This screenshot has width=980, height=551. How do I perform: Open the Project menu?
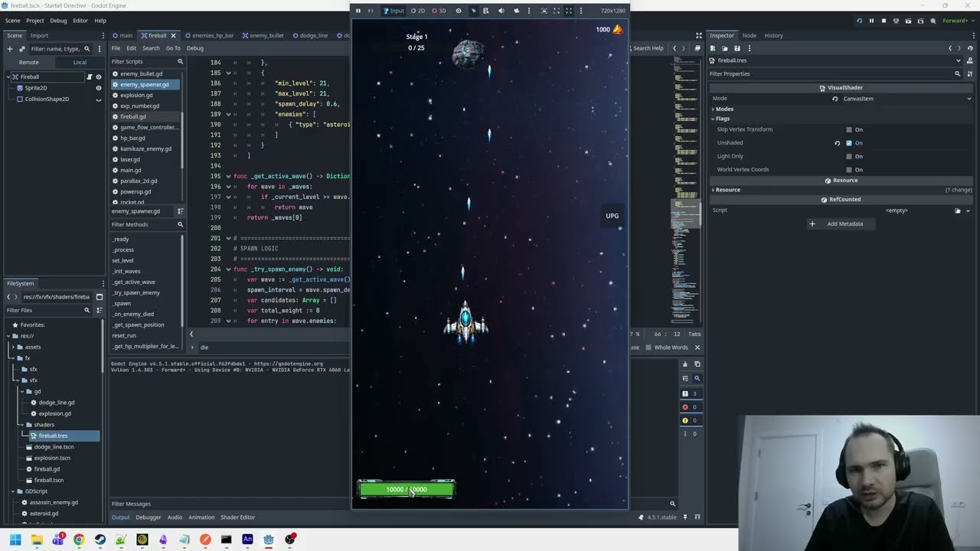click(x=35, y=21)
